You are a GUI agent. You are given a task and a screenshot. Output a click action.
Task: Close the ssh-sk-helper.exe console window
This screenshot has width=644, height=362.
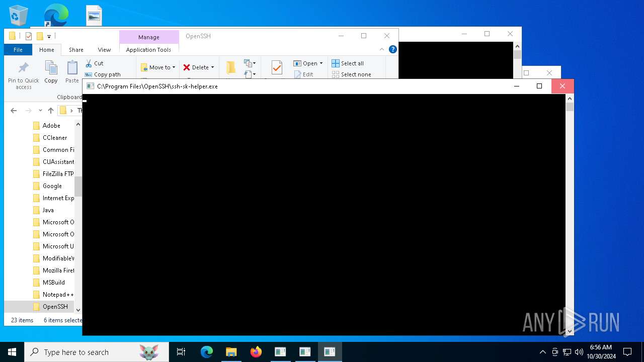(x=562, y=86)
